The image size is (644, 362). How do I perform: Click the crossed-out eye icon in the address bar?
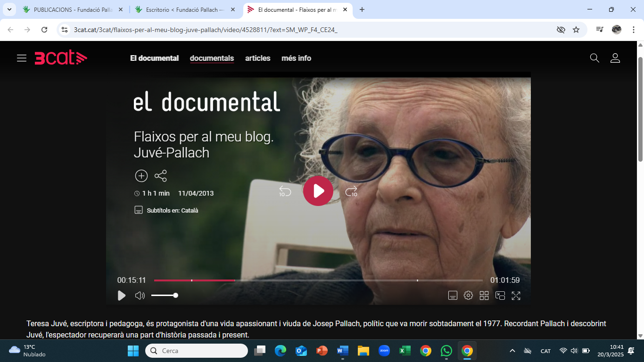click(x=561, y=30)
